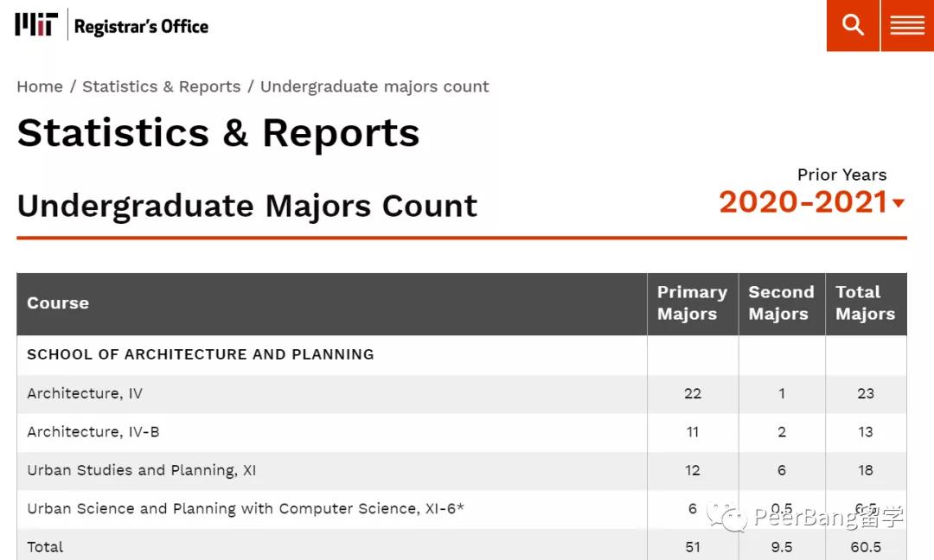The width and height of the screenshot is (934, 560).
Task: Click the Primary Majors column header
Action: [692, 303]
